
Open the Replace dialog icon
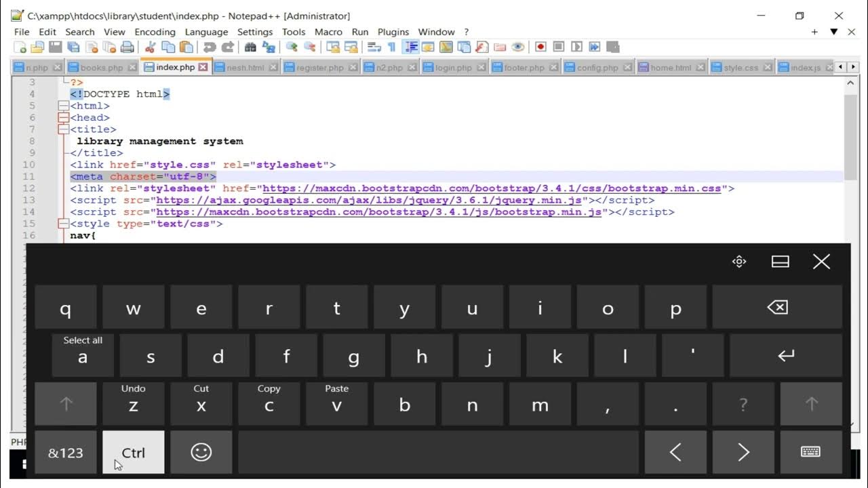click(x=269, y=47)
